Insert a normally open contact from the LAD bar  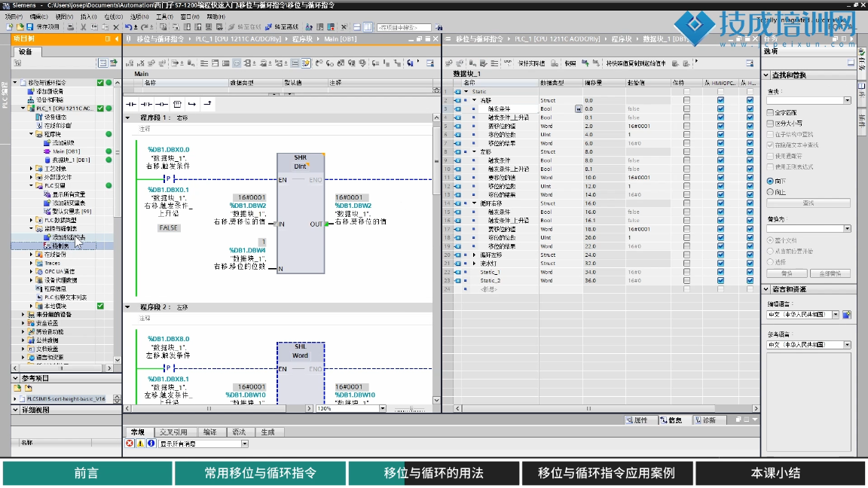(x=131, y=104)
